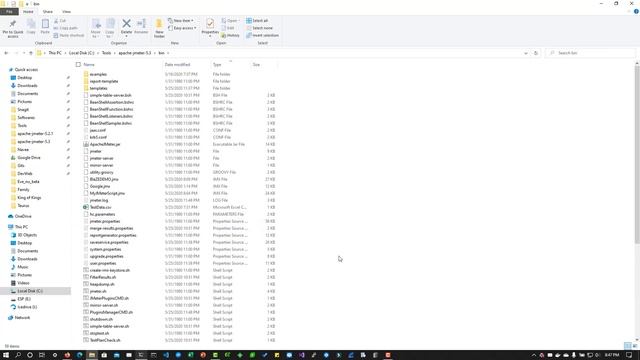Image resolution: width=640 pixels, height=360 pixels.
Task: Click Copy path in the ribbon
Action: (x=65, y=28)
